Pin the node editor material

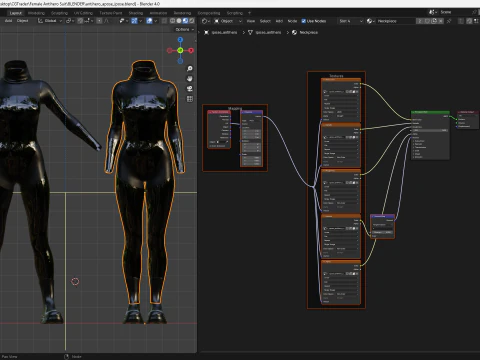pyautogui.click(x=449, y=21)
